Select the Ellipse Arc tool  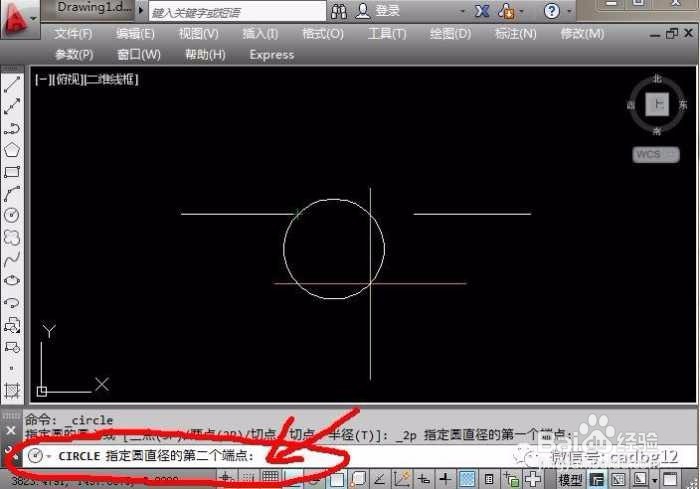(12, 303)
